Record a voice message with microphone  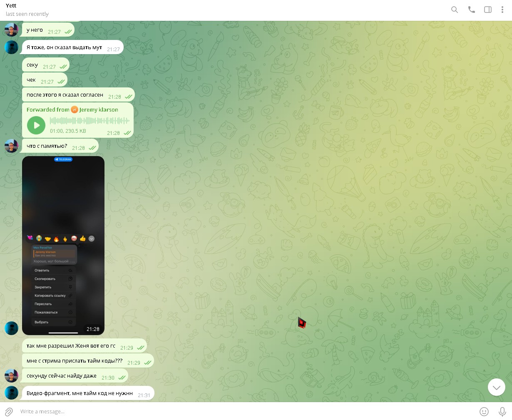pyautogui.click(x=502, y=412)
